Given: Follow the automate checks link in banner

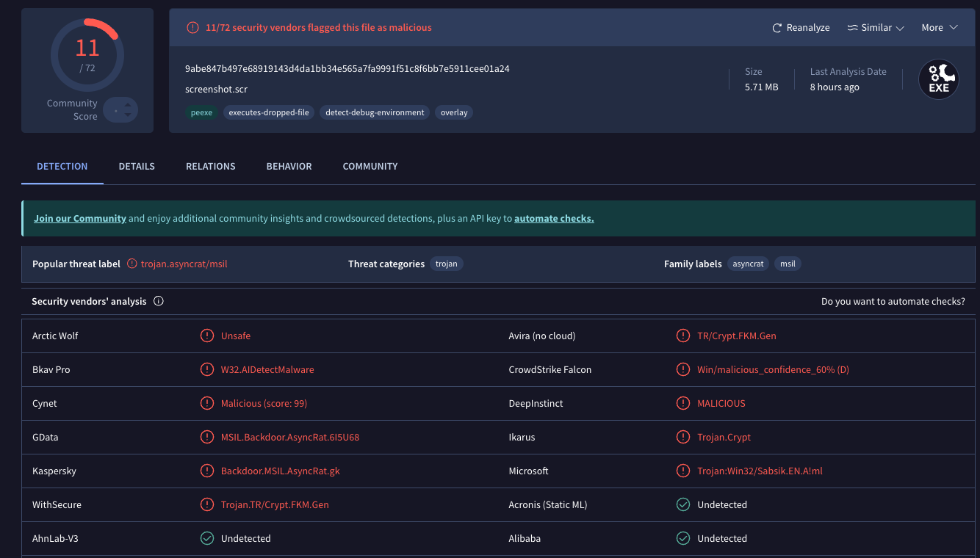Looking at the screenshot, I should [x=553, y=219].
